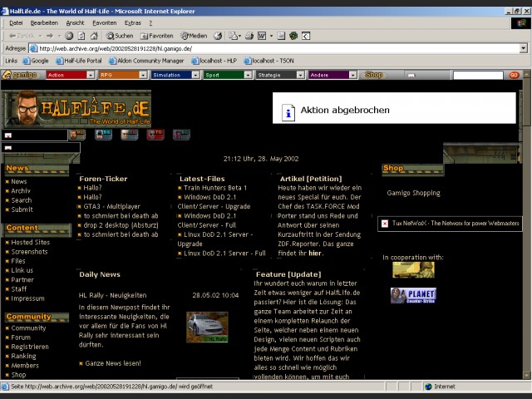Image resolution: width=532 pixels, height=399 pixels.
Task: Click the page vertical scrollbar down arrow
Action: 527,375
